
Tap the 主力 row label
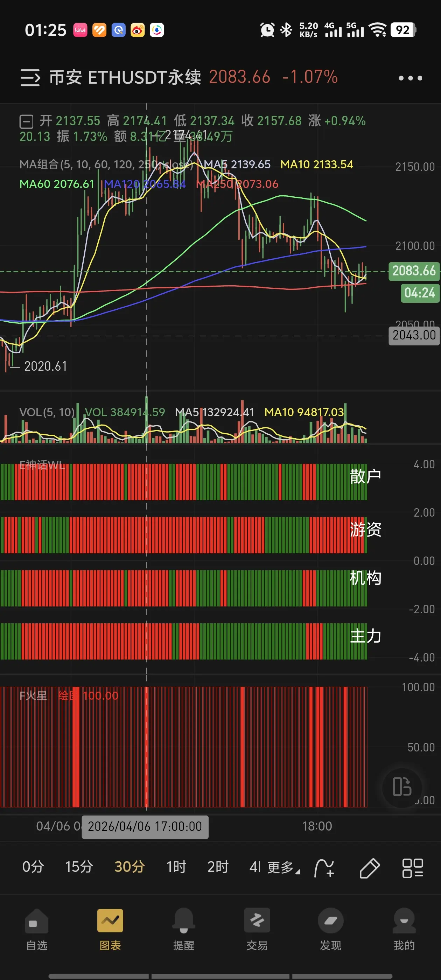365,636
